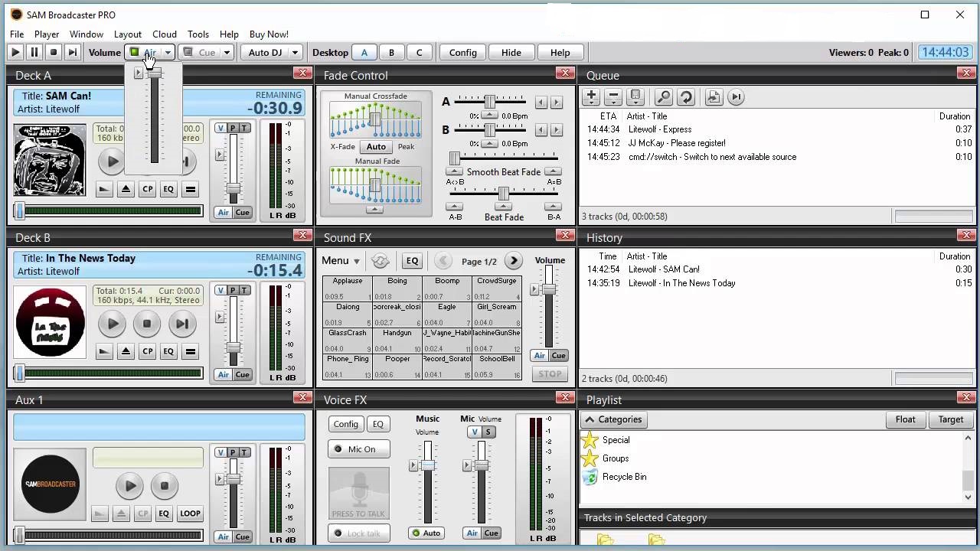
Task: Toggle the Sound FX Cue output
Action: tap(559, 356)
